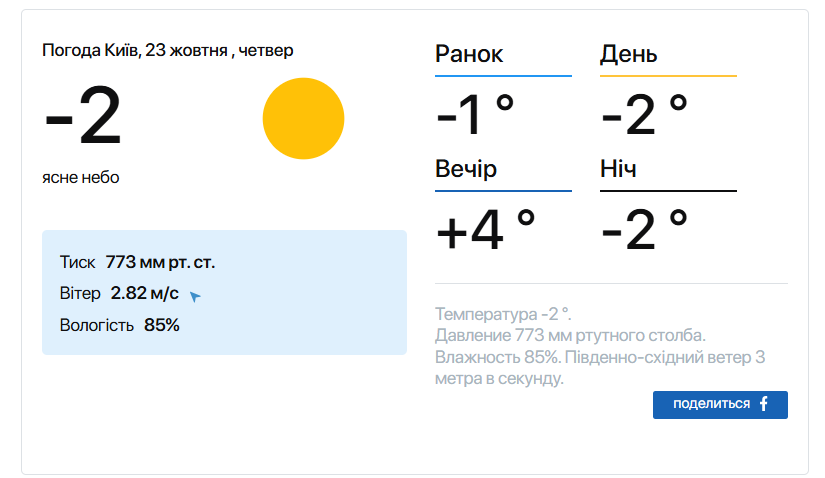
Task: Click the Вологість 85% row
Action: 119,325
